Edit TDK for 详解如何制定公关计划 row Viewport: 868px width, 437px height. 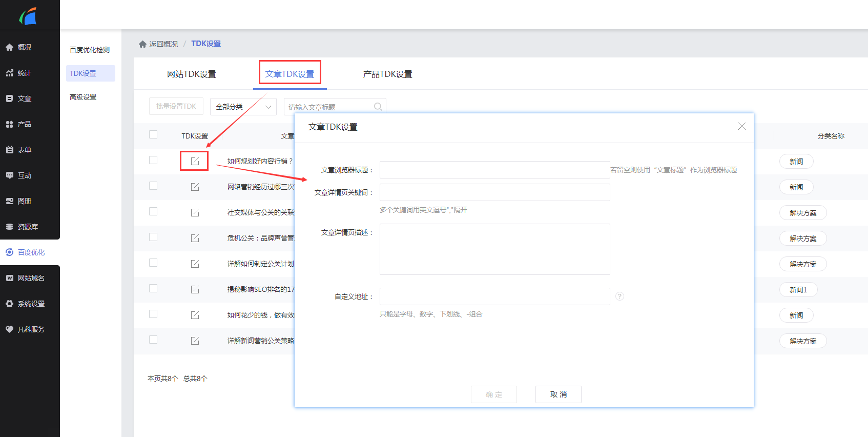195,264
